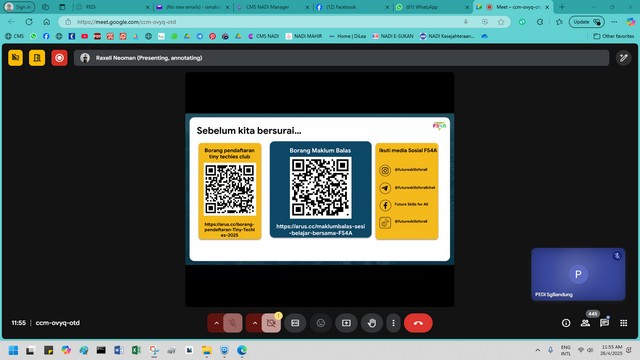Click the red recording indicator icon
640x360 pixels.
(59, 58)
